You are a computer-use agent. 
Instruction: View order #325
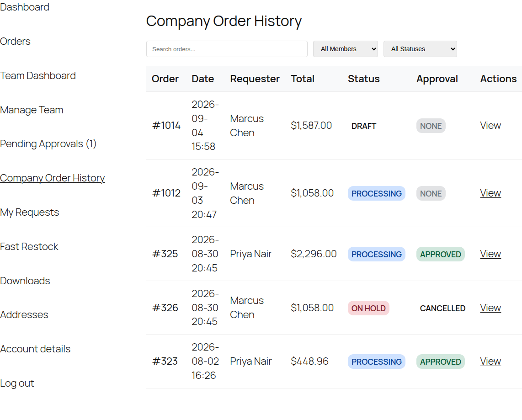(490, 254)
